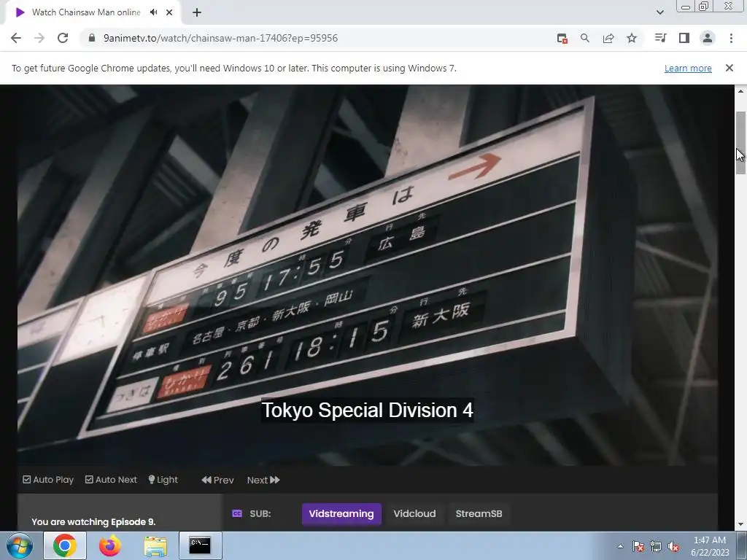Open a new browser tab
Screen dimensions: 747x560
(x=197, y=12)
